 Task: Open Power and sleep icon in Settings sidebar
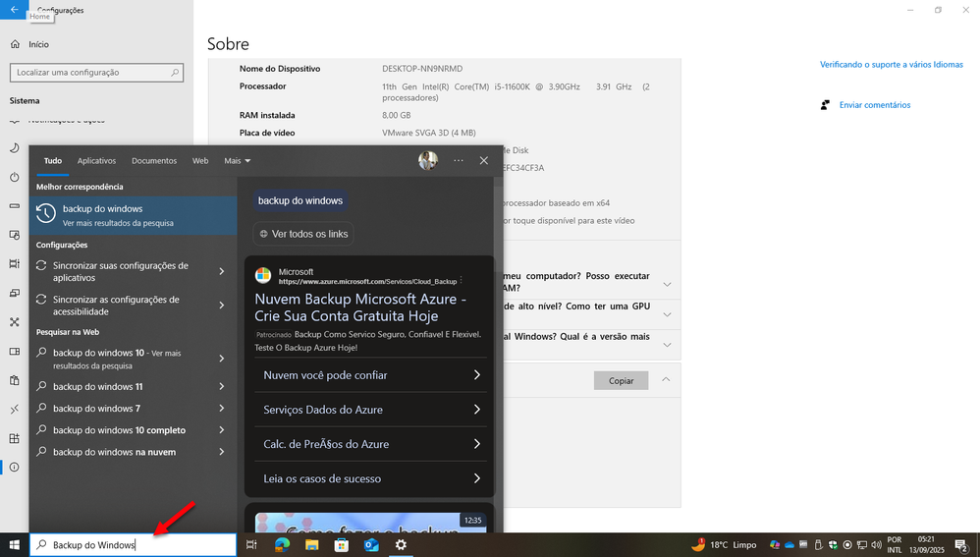15,177
